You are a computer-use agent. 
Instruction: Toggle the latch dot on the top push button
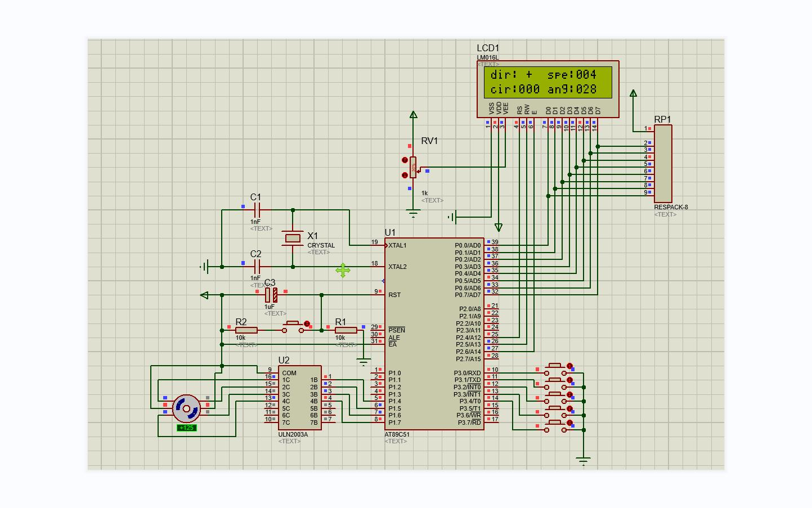click(569, 366)
